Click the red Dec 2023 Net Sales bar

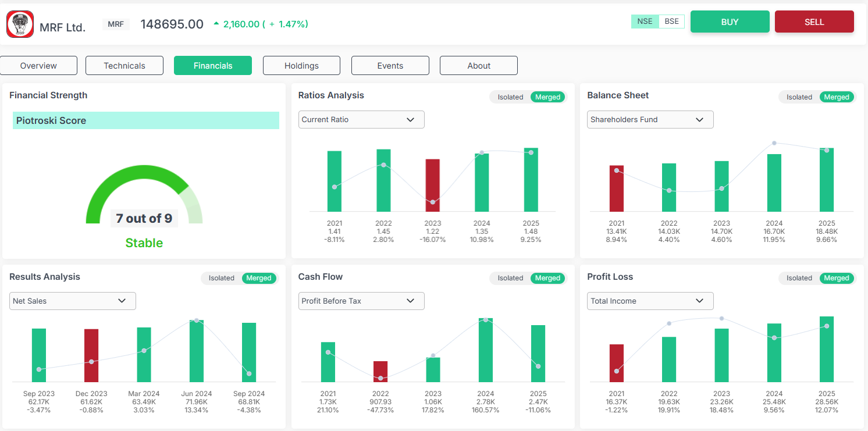[x=91, y=355]
